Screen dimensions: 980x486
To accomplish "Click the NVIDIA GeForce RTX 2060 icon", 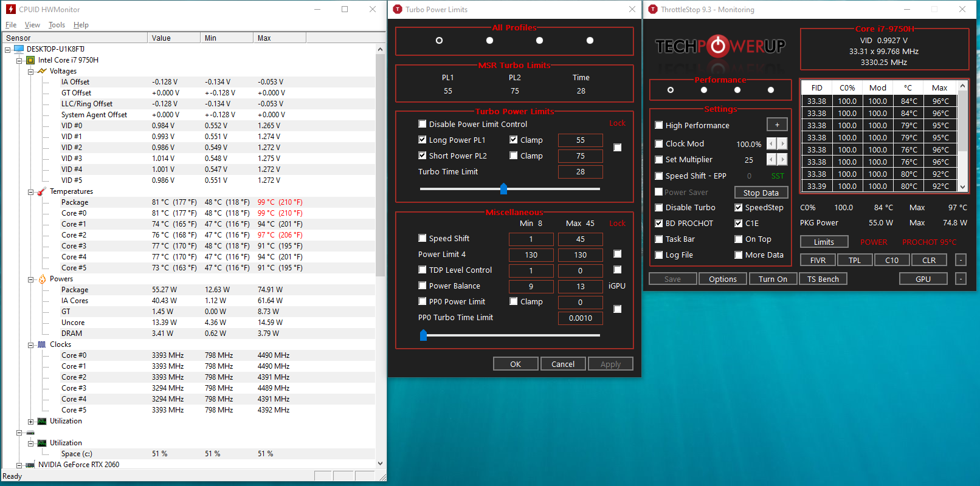I will [30, 465].
